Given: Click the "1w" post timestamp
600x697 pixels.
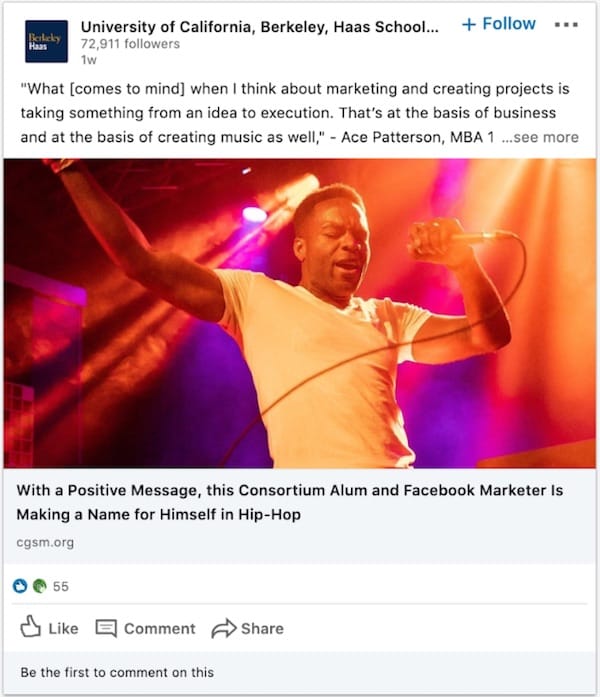Looking at the screenshot, I should [88, 60].
